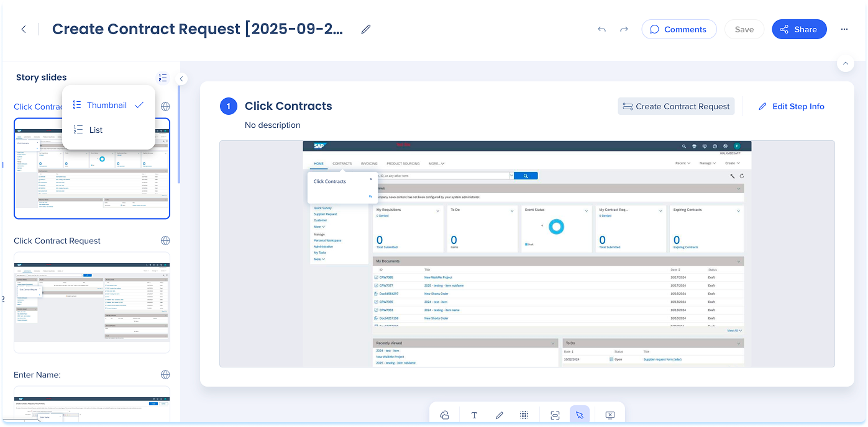Click the redo arrow icon
Screen dimensions: 868x427
pos(624,29)
